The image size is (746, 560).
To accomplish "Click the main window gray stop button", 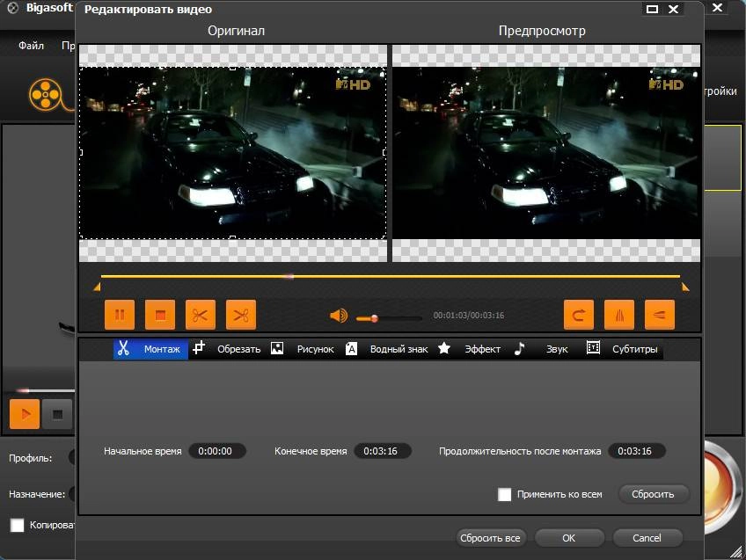I will coord(57,415).
